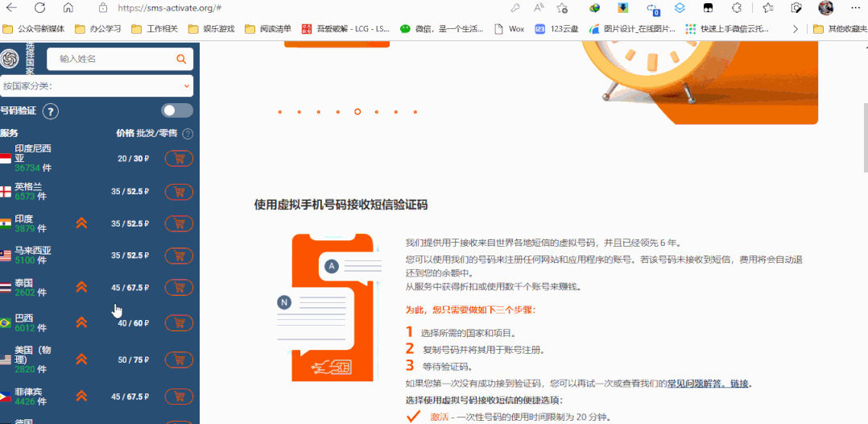Click the 激活 option text
Screen dimensions: 868x424
tap(439, 418)
